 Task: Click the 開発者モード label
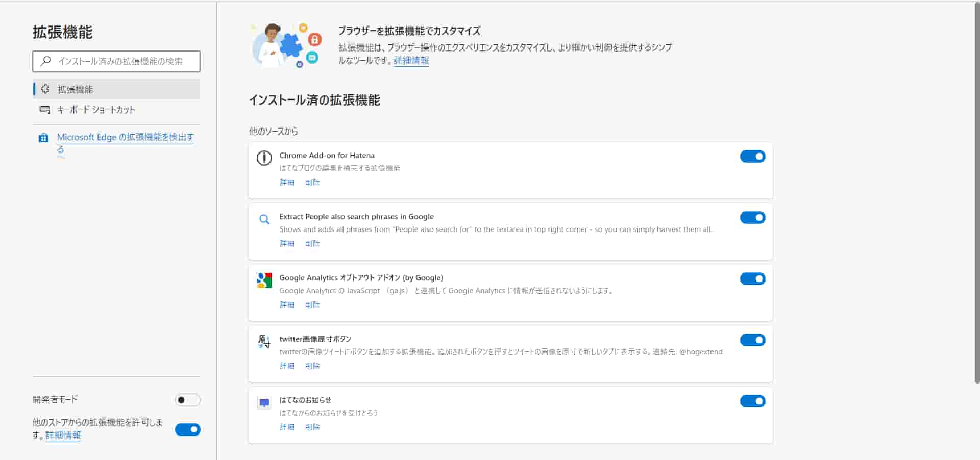[55, 399]
